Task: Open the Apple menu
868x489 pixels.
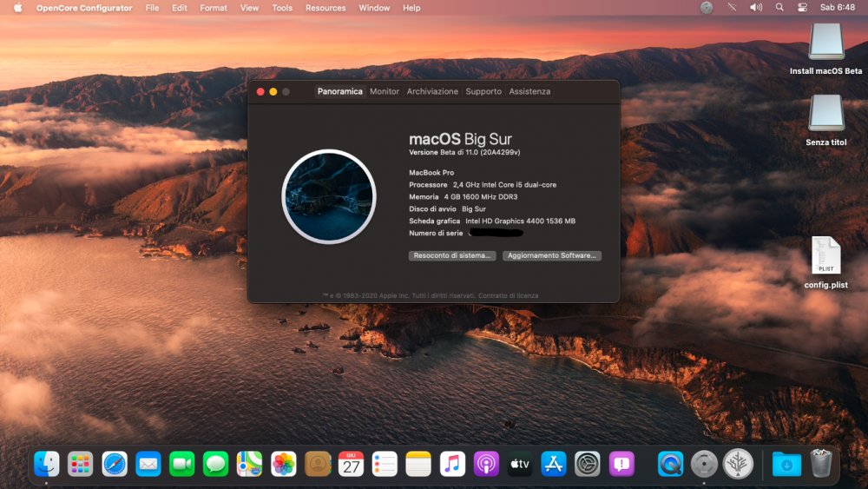Action: [x=17, y=8]
